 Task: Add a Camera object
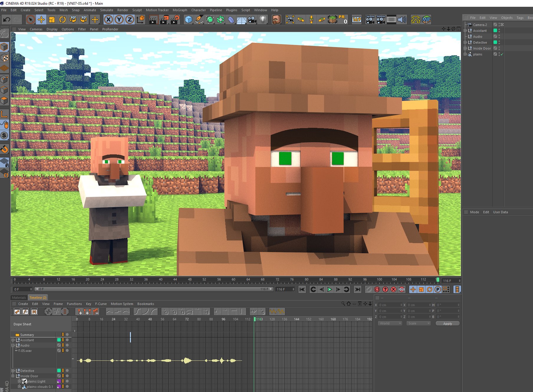252,20
